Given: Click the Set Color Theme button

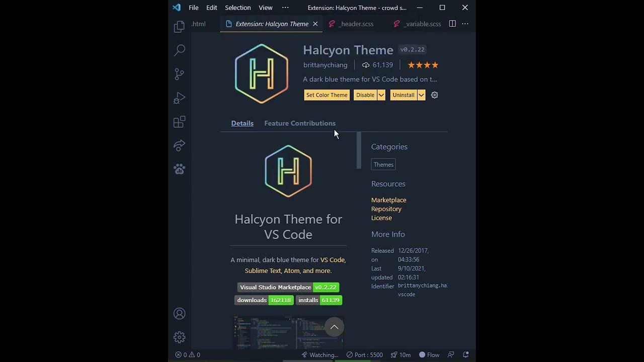Looking at the screenshot, I should point(327,95).
